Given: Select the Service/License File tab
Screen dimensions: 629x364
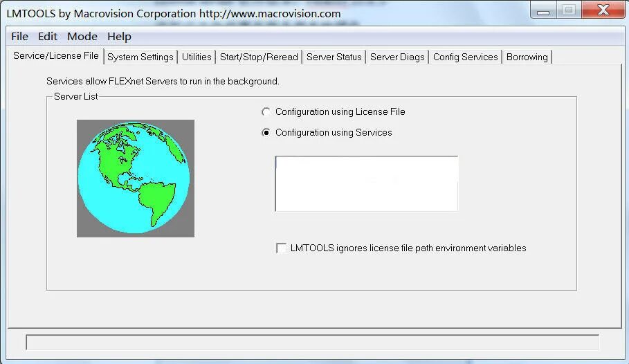Looking at the screenshot, I should tap(56, 56).
